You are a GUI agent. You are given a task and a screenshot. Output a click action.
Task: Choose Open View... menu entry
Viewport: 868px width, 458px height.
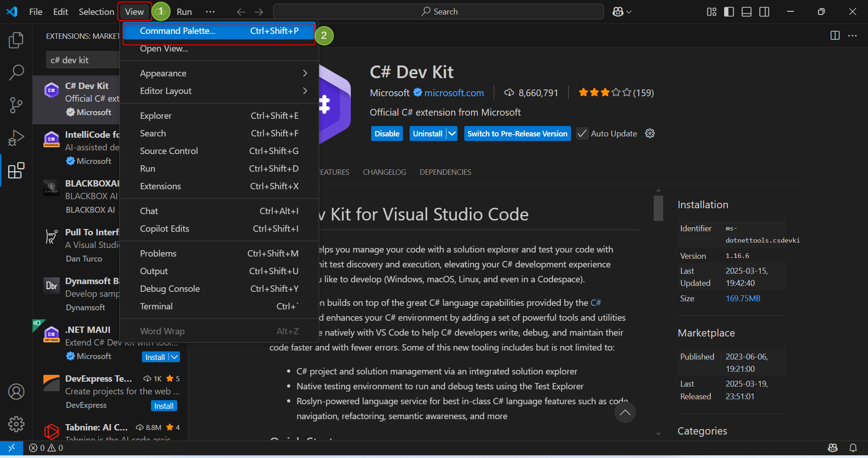coord(219,48)
